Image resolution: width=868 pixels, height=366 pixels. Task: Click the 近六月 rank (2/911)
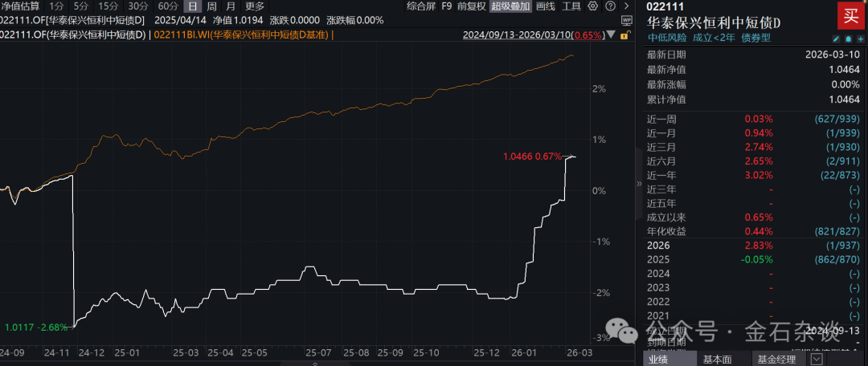844,161
